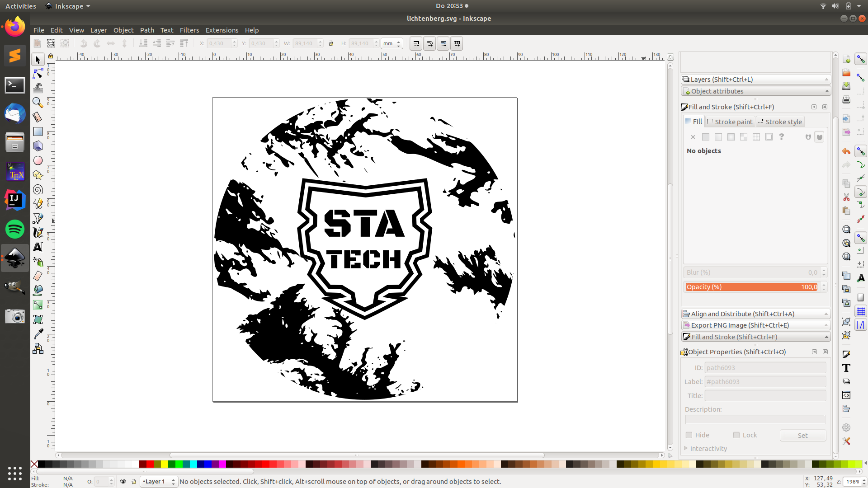The width and height of the screenshot is (868, 488).
Task: Select the Zoom tool
Action: coord(38,103)
